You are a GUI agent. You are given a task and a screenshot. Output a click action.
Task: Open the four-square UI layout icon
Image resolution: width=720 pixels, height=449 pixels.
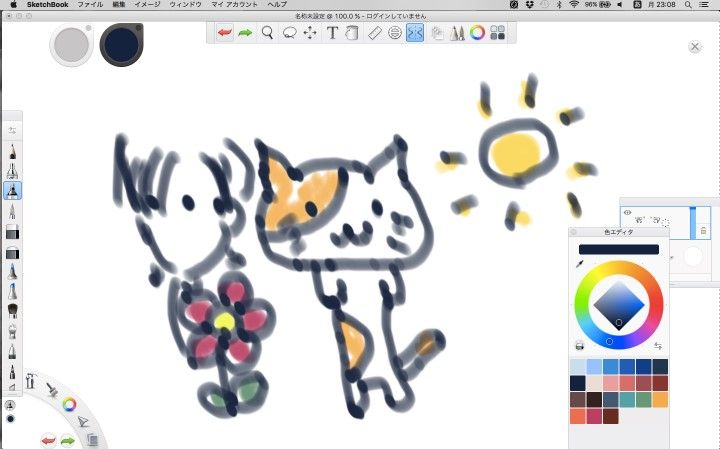click(498, 33)
